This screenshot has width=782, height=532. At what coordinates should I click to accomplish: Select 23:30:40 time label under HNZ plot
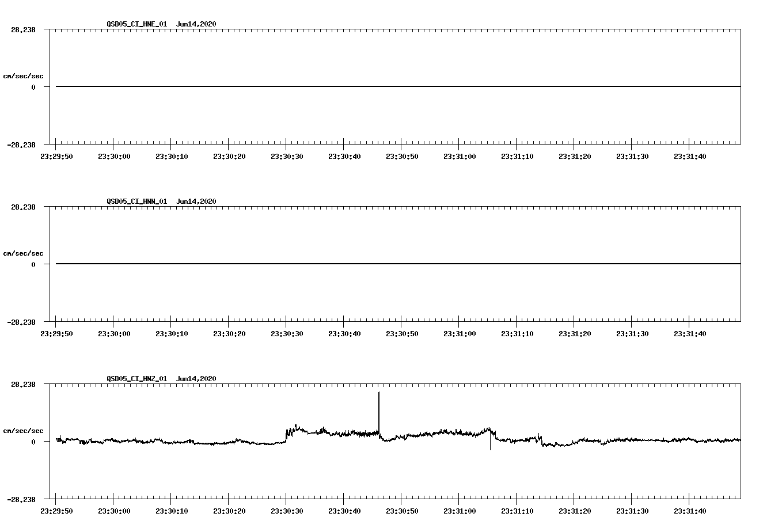(x=344, y=511)
